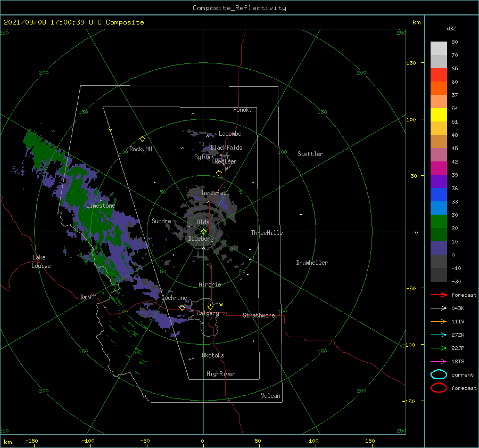Click the dBZ legend heading
479x448 pixels.
[x=451, y=28]
